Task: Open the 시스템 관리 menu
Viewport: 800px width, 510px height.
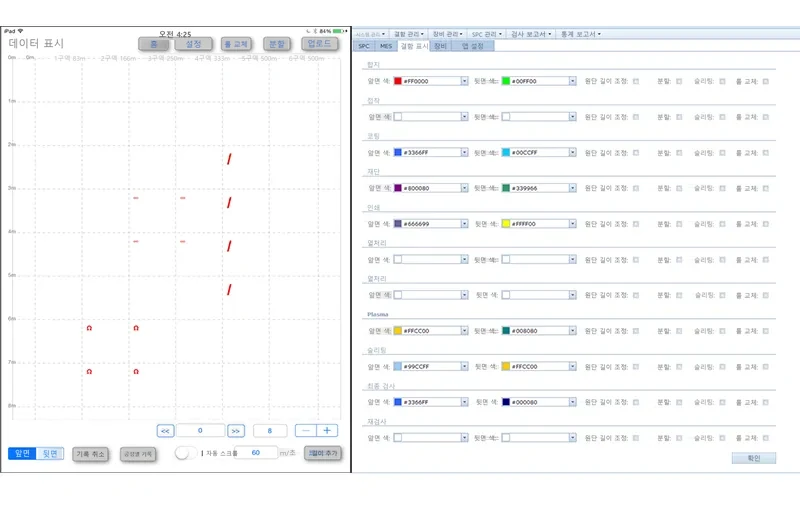Action: 370,34
